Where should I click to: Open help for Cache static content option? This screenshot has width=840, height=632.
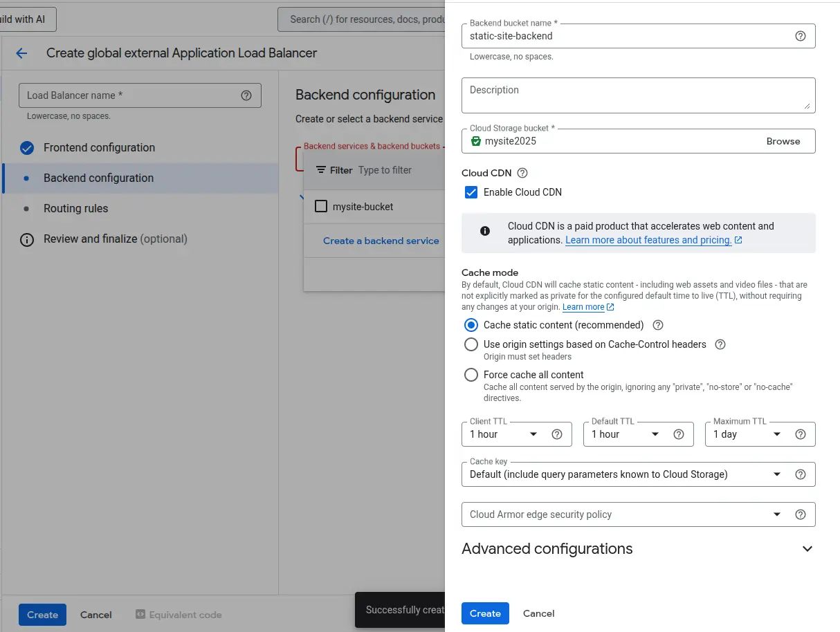tap(657, 324)
